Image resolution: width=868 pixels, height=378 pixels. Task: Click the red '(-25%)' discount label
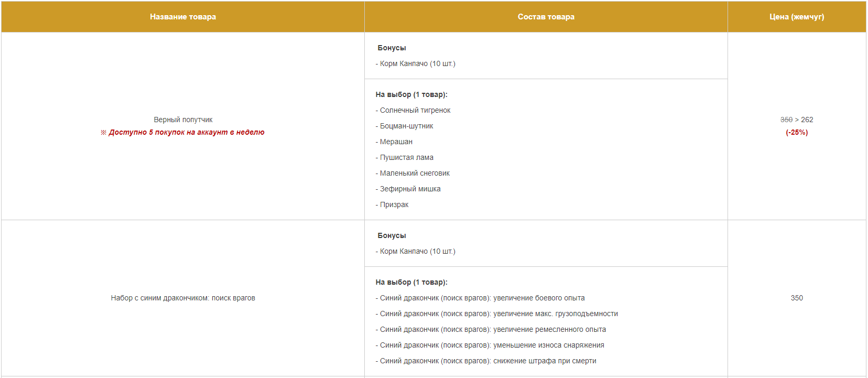click(797, 132)
